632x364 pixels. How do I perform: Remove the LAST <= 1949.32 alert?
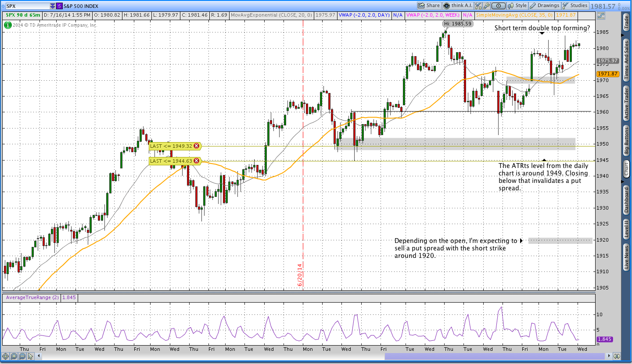196,146
